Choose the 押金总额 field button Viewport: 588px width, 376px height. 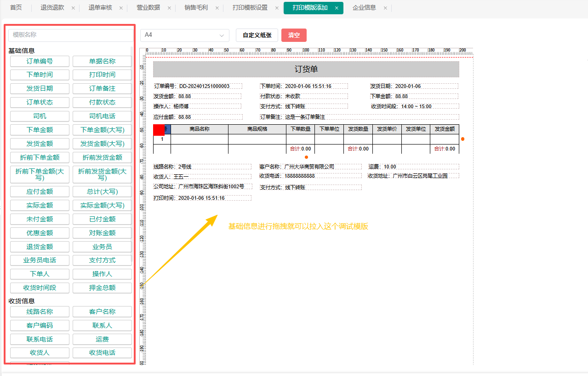102,288
